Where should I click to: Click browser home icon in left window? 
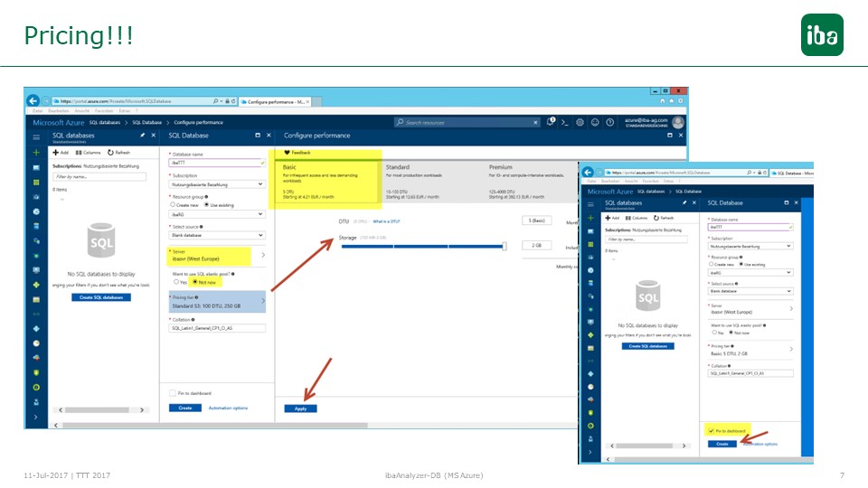[x=663, y=100]
